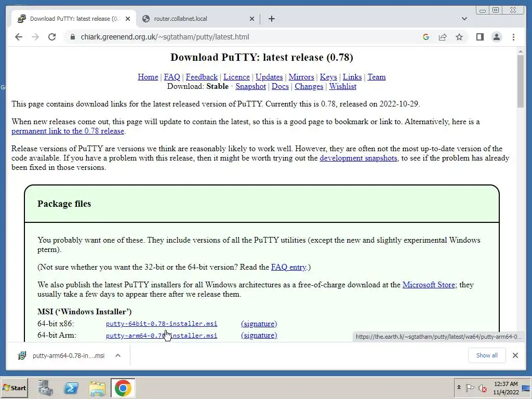
Task: Show all downloads
Action: [x=487, y=355]
